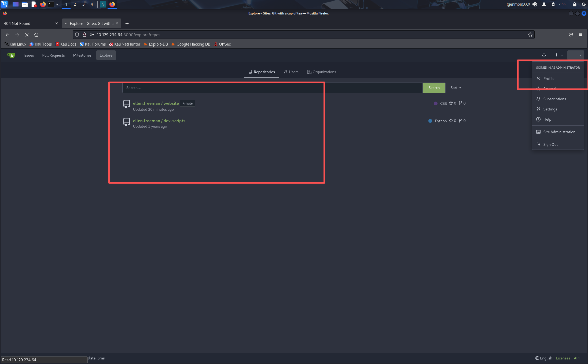Open Help from user menu
Screen dimensions: 588x364
point(558,119)
